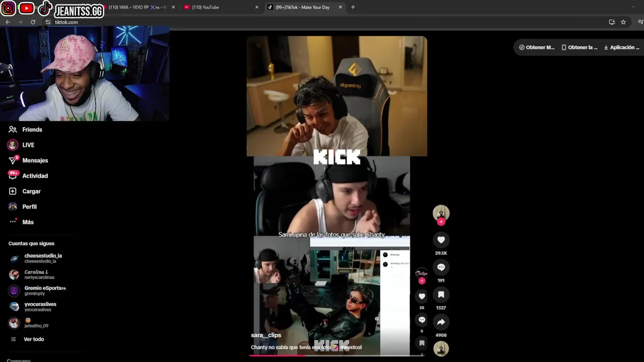Viewport: 644px width, 362px height.
Task: Click the 29.5K likes count
Action: tap(441, 253)
